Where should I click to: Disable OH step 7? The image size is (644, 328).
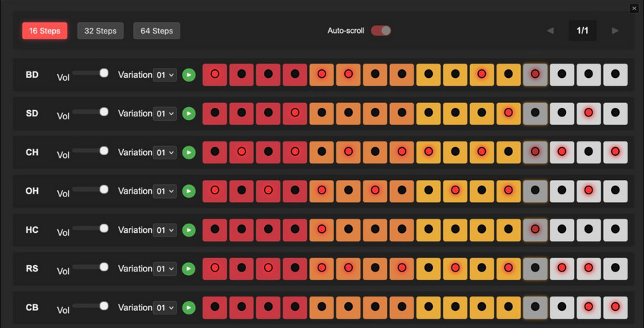coord(375,191)
